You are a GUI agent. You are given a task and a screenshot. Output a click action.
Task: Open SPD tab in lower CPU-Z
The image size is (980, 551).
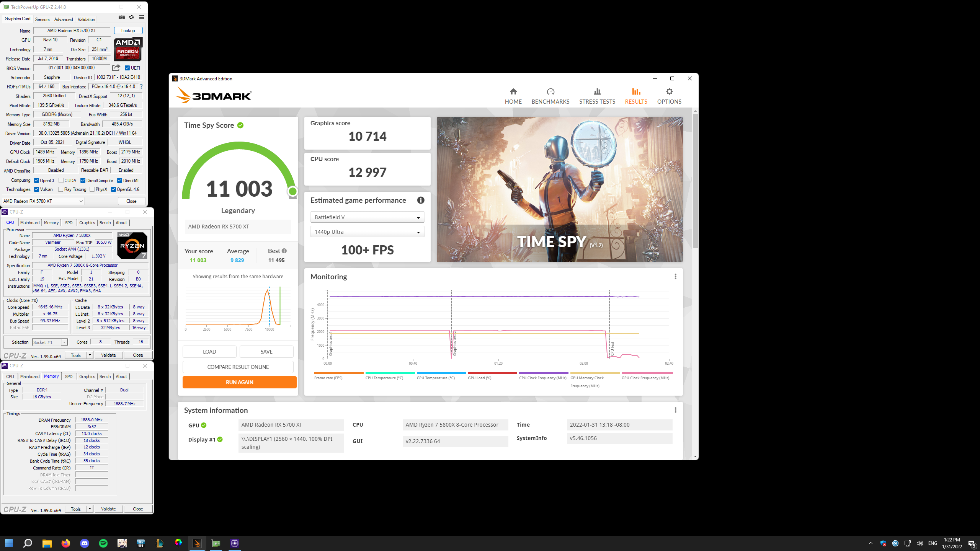[69, 377]
